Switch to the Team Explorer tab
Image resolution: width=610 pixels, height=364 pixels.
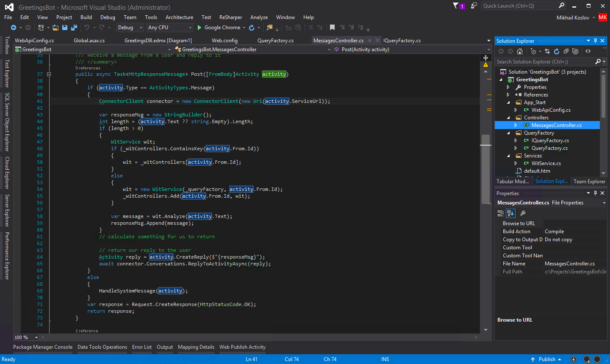589,182
